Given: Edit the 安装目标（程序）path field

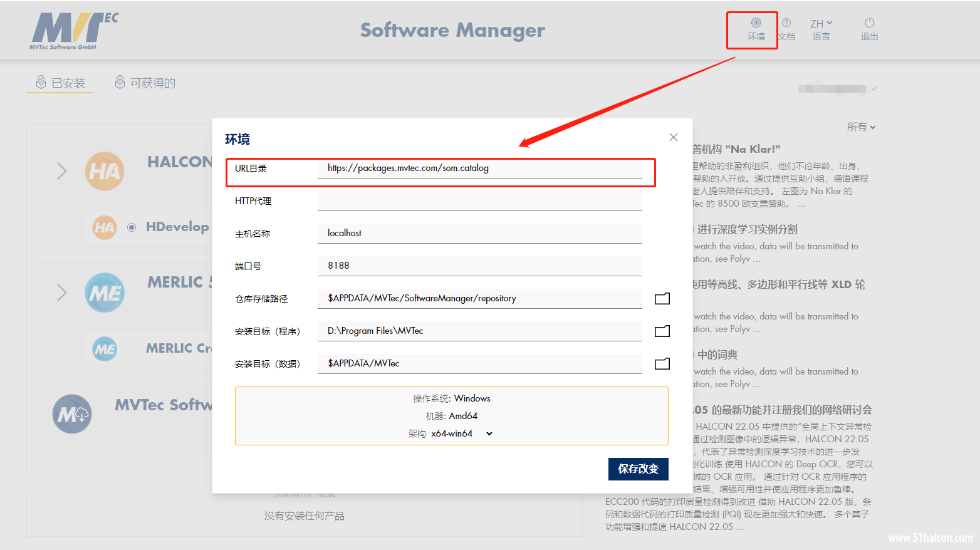Looking at the screenshot, I should [480, 331].
